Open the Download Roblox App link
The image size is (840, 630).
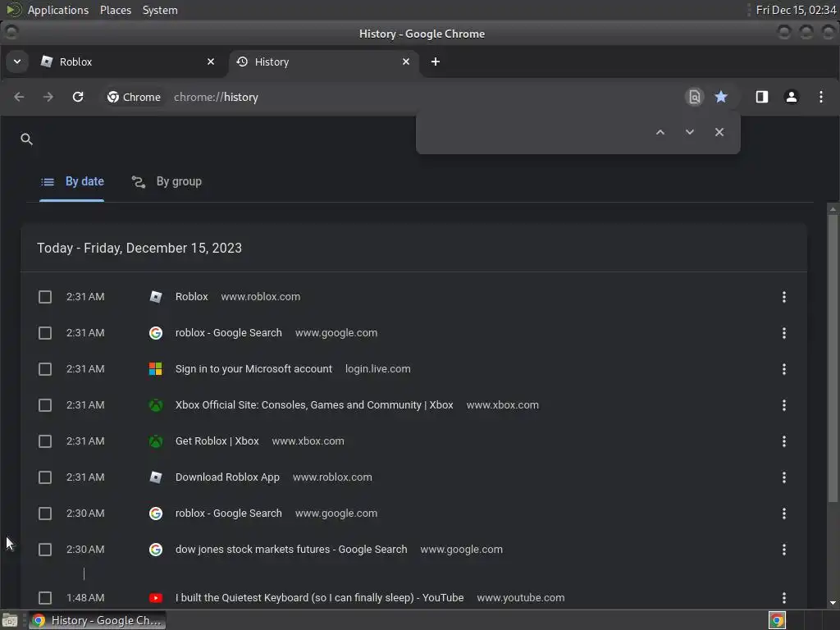pyautogui.click(x=227, y=477)
